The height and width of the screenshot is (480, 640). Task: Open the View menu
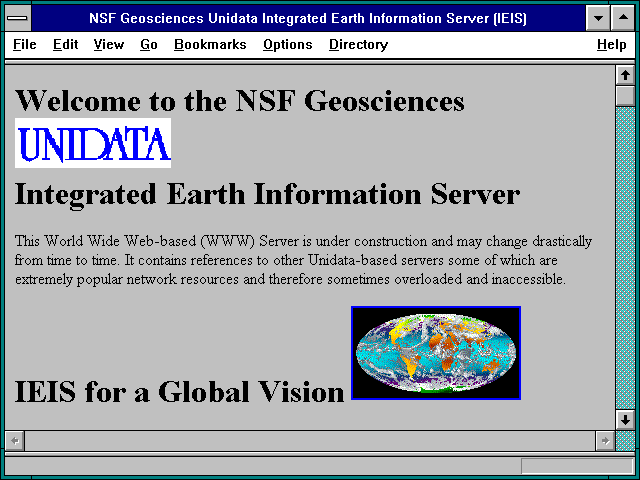click(x=109, y=44)
